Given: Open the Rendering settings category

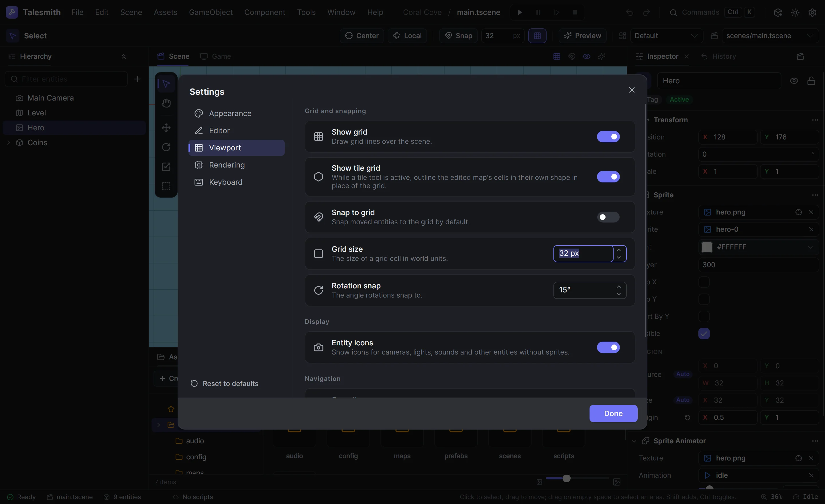Looking at the screenshot, I should 236,165.
